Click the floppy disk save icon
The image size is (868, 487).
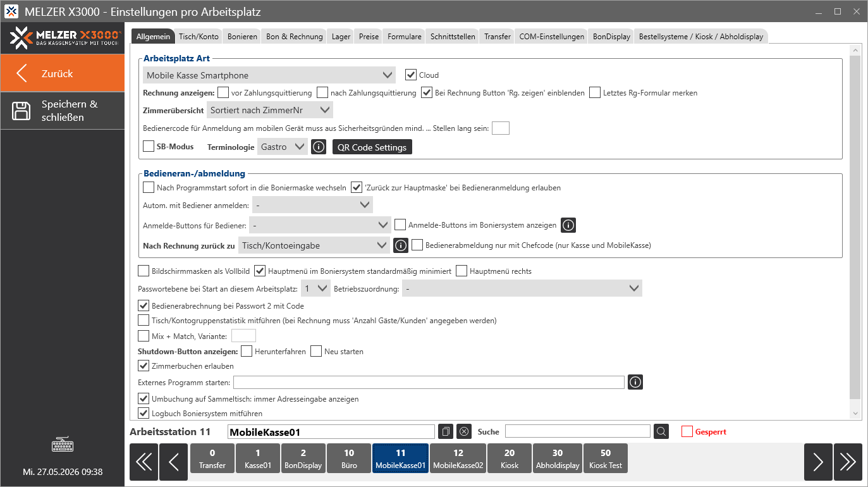(22, 111)
